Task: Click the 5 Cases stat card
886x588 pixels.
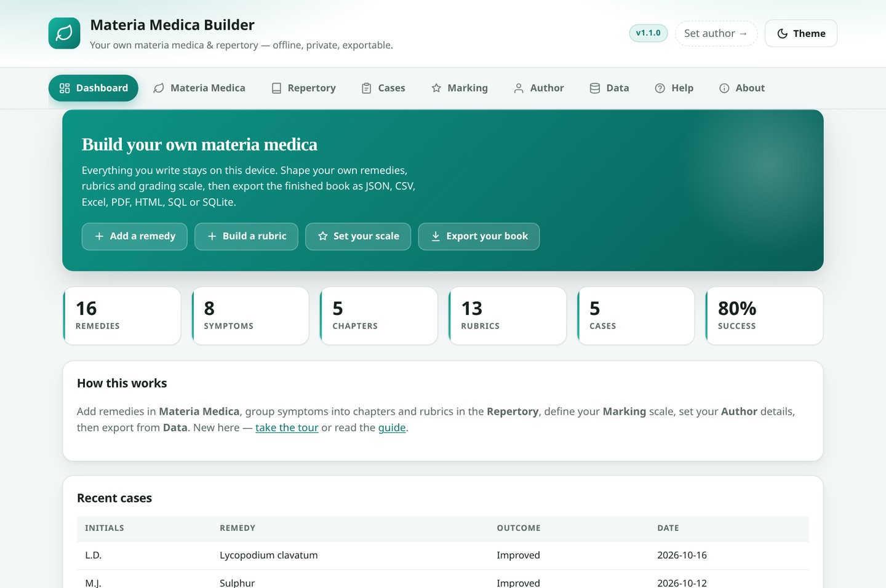Action: point(636,316)
